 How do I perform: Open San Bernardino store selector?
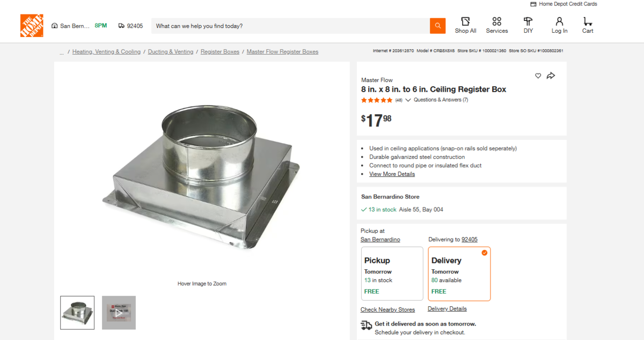[71, 26]
